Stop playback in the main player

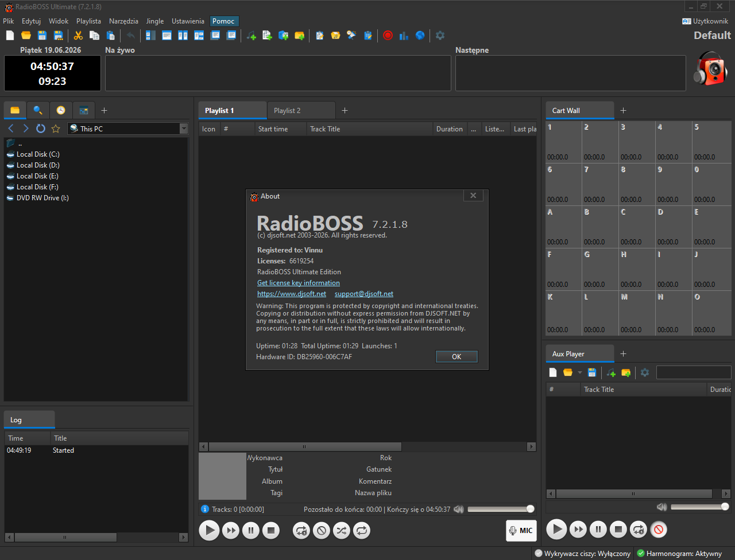pos(271,531)
